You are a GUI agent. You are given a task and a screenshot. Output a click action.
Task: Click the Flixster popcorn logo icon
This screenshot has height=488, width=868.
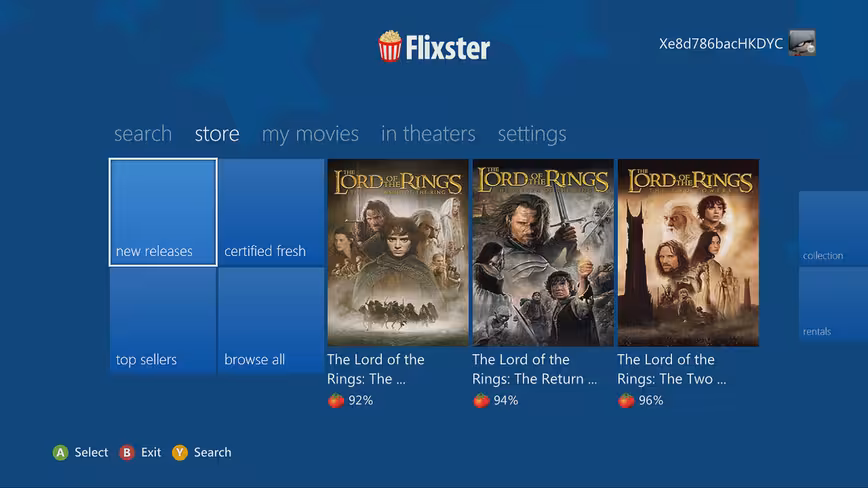coord(390,46)
